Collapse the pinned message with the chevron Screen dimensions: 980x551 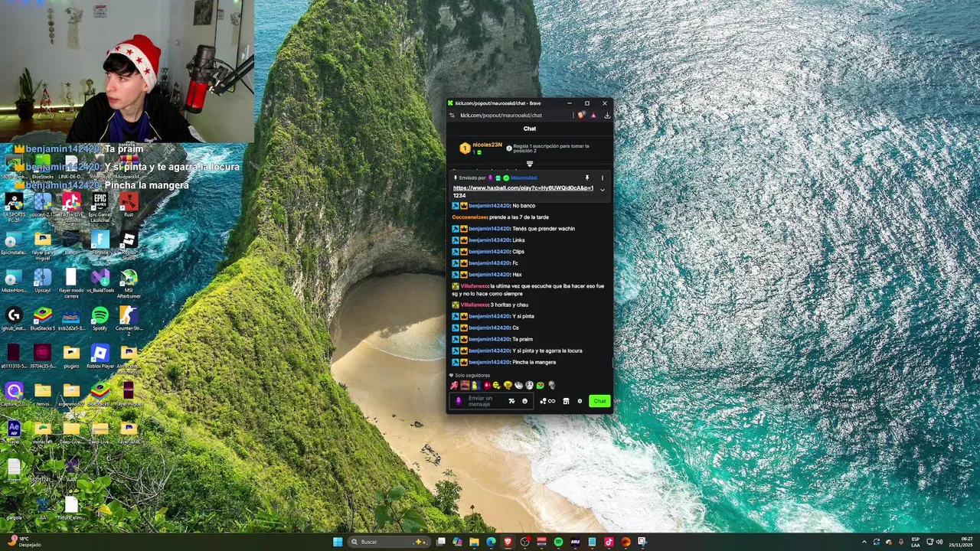[603, 190]
